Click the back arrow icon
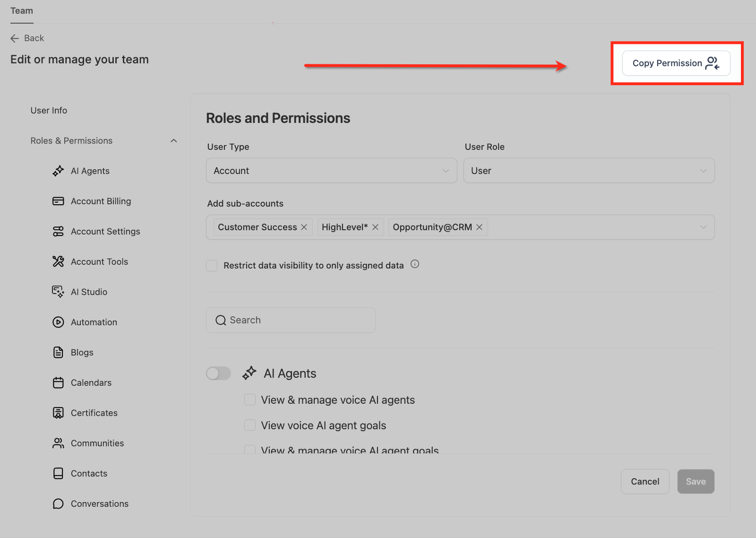The height and width of the screenshot is (538, 756). click(x=15, y=38)
